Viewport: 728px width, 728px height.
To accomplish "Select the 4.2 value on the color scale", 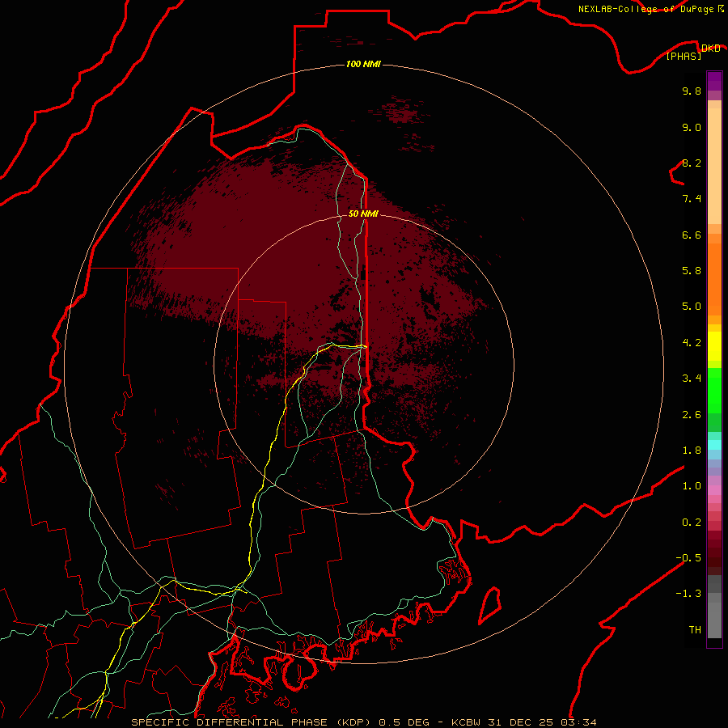I will 692,343.
